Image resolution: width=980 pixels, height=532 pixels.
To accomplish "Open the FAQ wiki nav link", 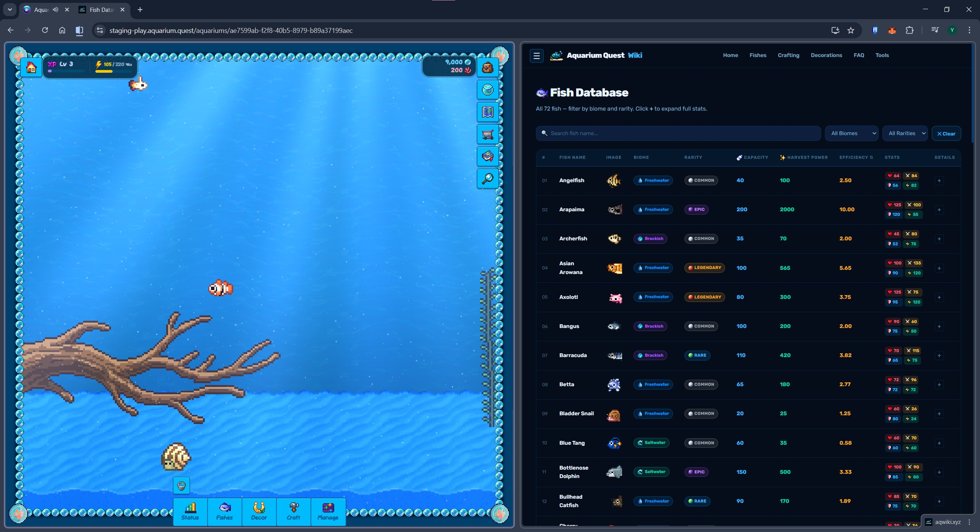I will [859, 55].
